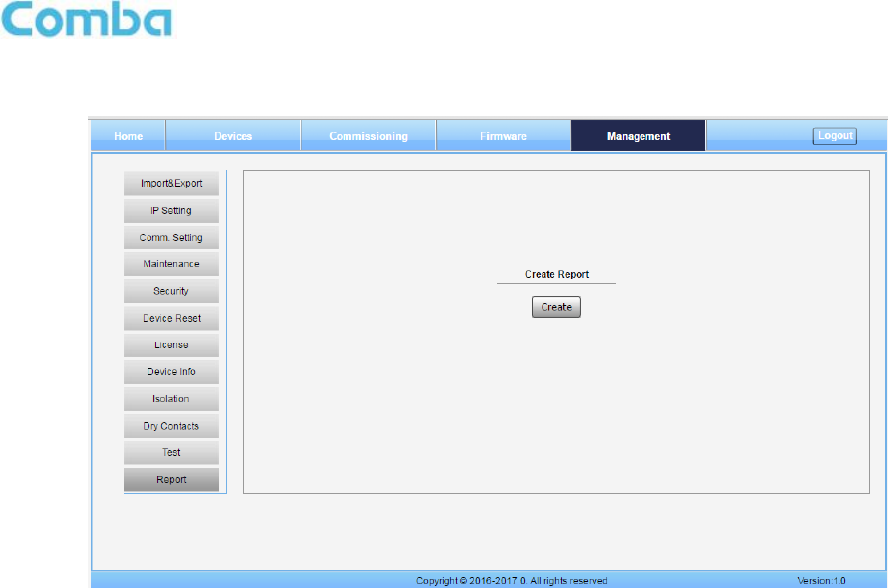Click the Logout button
This screenshot has width=888, height=588.
(x=835, y=136)
